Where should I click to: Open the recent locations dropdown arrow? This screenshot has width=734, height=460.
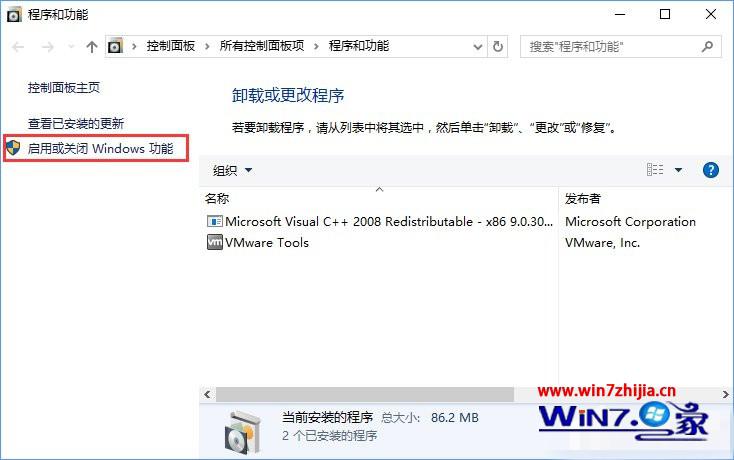coord(71,46)
